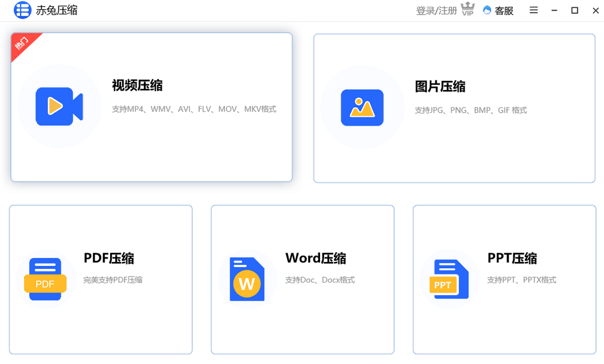Image resolution: width=604 pixels, height=364 pixels.
Task: Click the 客服 text label
Action: pyautogui.click(x=504, y=11)
